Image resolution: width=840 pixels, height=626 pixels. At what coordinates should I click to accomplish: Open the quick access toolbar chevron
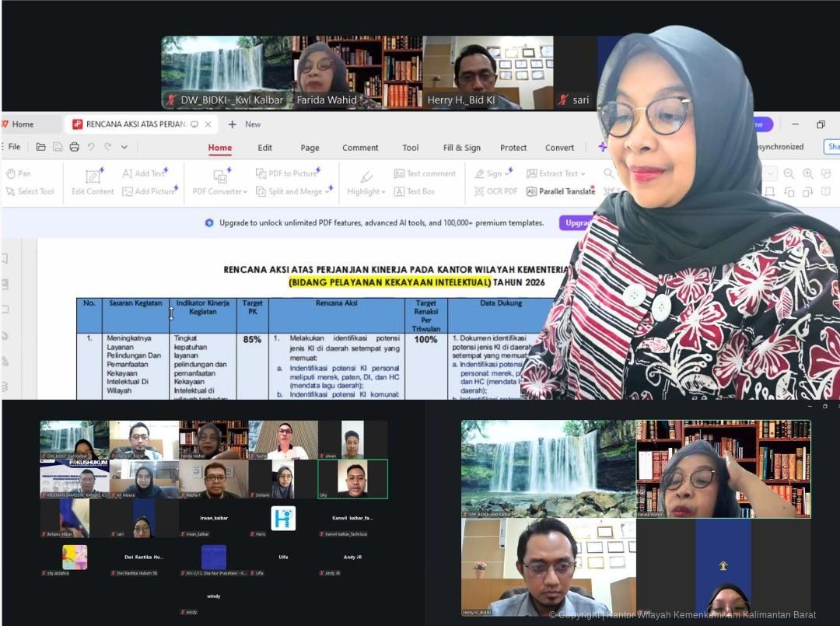[x=124, y=147]
